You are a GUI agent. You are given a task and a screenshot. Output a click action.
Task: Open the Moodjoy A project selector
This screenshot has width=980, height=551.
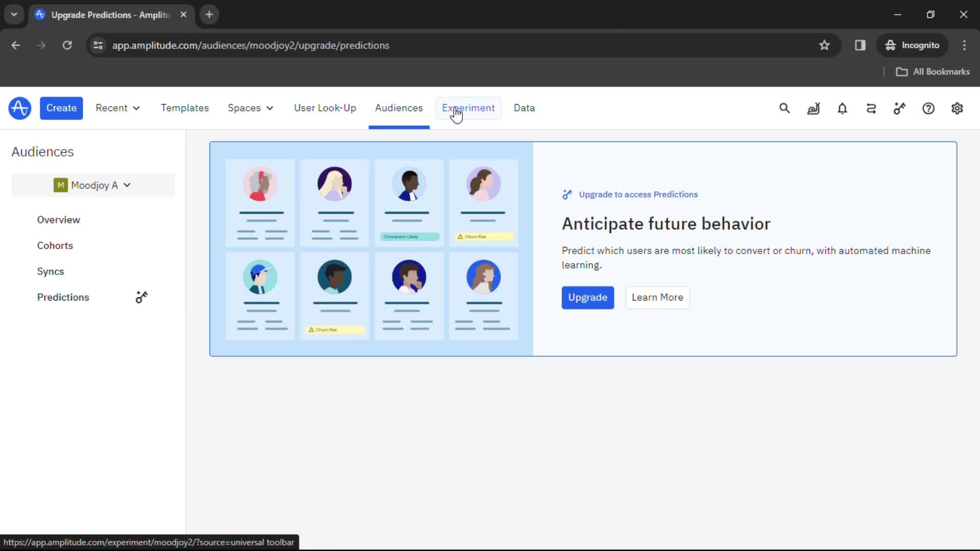tap(93, 185)
